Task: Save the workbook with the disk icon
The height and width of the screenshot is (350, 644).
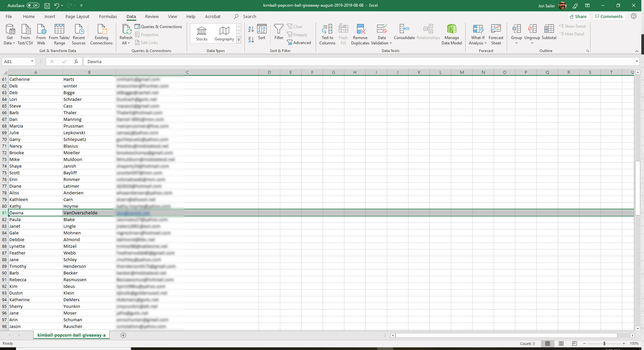Action: point(47,6)
